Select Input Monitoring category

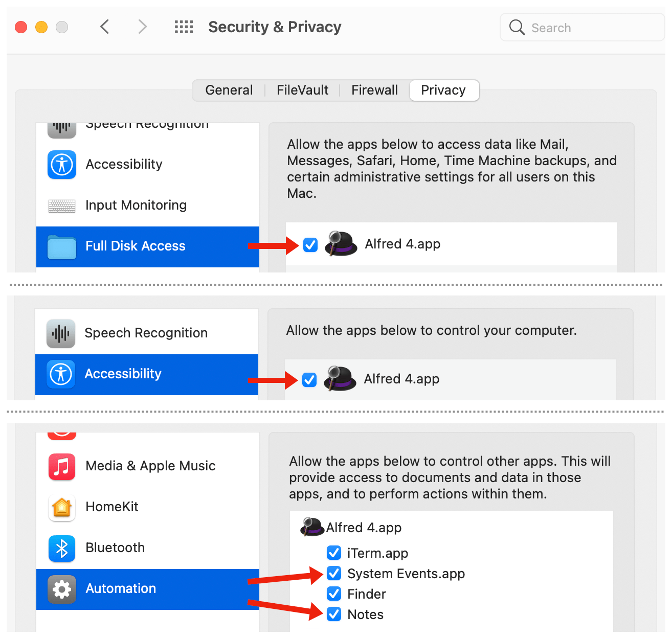pos(148,206)
